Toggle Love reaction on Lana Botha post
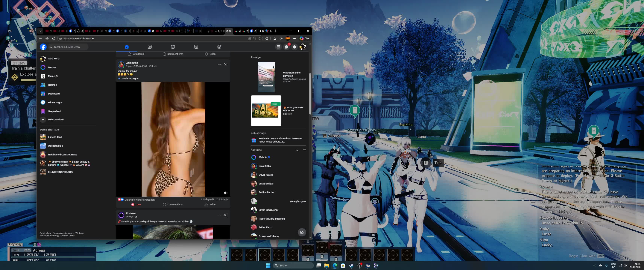 pos(136,204)
